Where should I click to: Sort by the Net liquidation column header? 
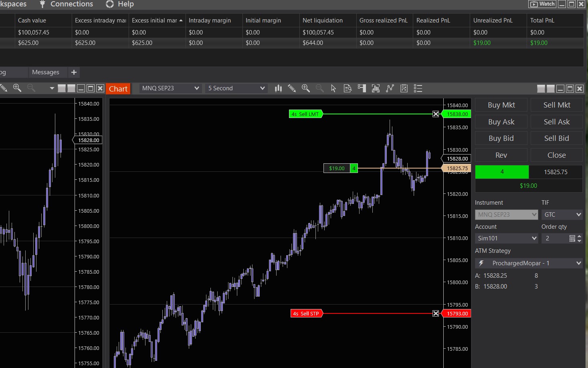coord(328,20)
